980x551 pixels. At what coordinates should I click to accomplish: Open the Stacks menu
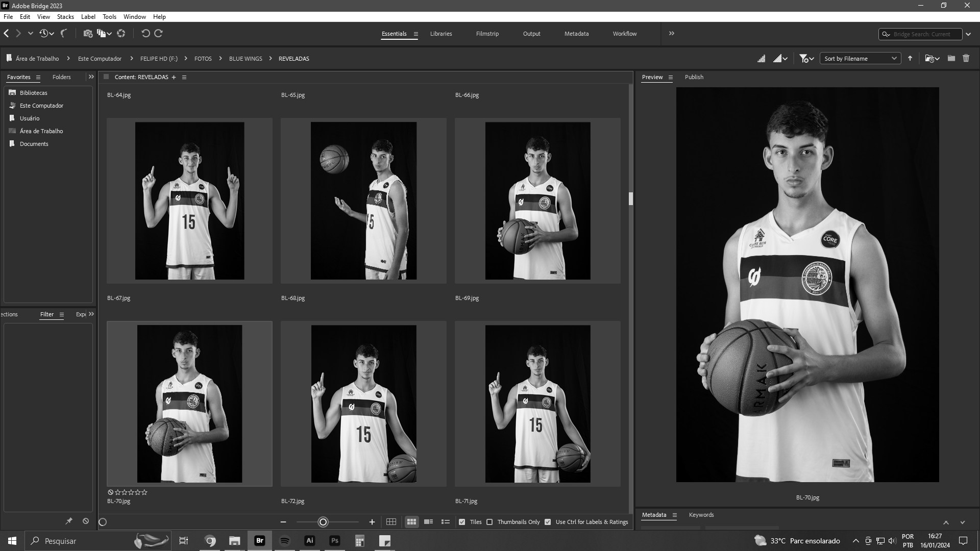(x=65, y=17)
